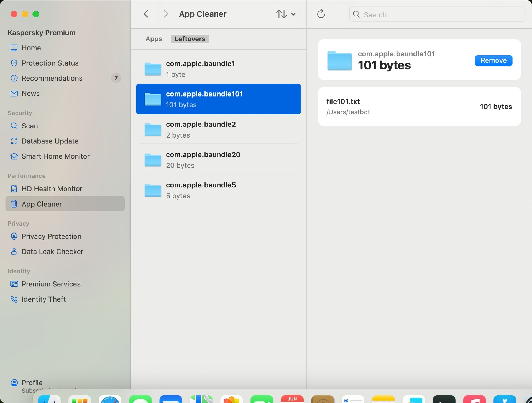
Task: Go forward with the right chevron
Action: pos(166,14)
